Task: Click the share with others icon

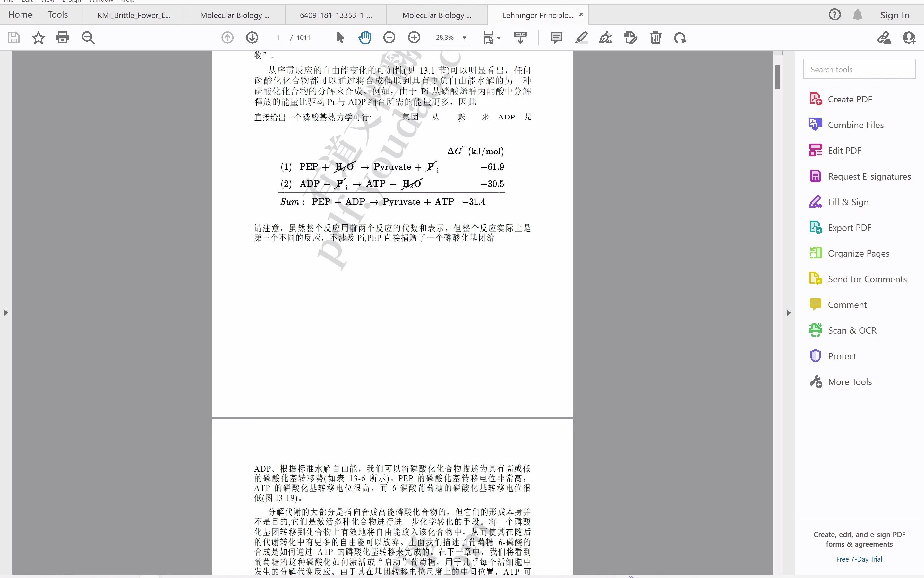Action: click(x=909, y=38)
